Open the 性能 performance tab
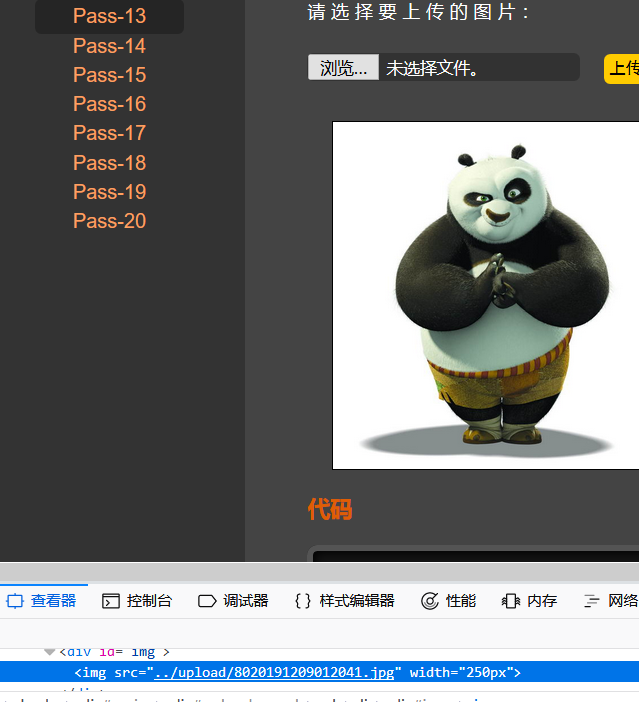This screenshot has width=639, height=702. tap(448, 600)
